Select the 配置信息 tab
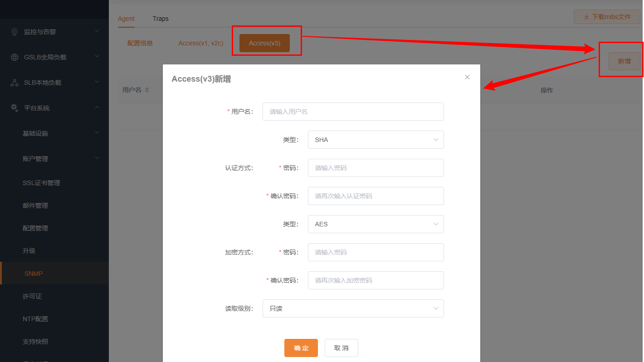The image size is (644, 362). point(140,43)
